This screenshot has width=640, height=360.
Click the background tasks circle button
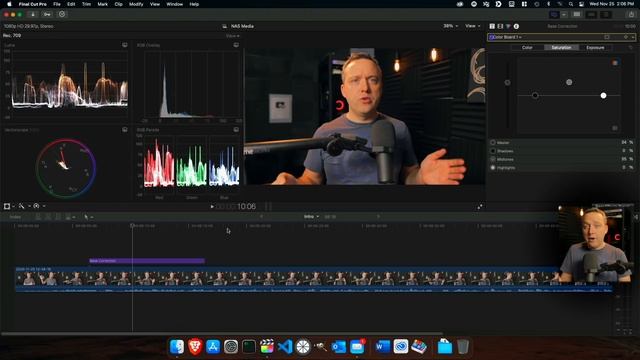pyautogui.click(x=62, y=14)
